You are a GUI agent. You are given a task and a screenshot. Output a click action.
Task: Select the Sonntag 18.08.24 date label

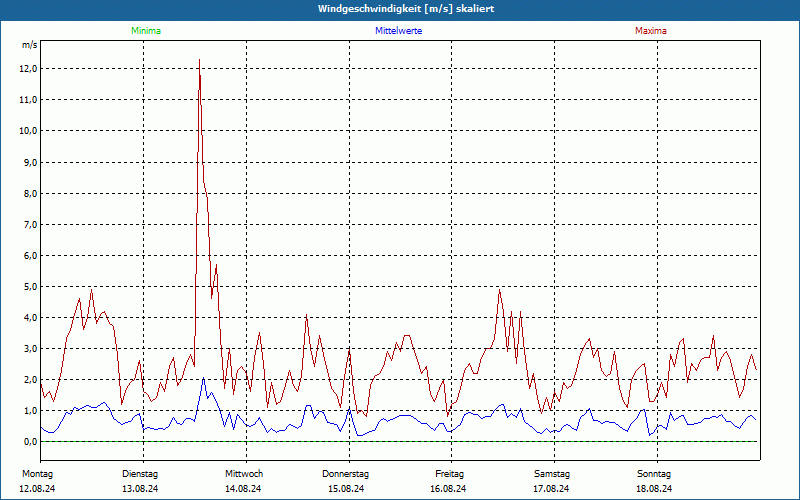pos(654,481)
